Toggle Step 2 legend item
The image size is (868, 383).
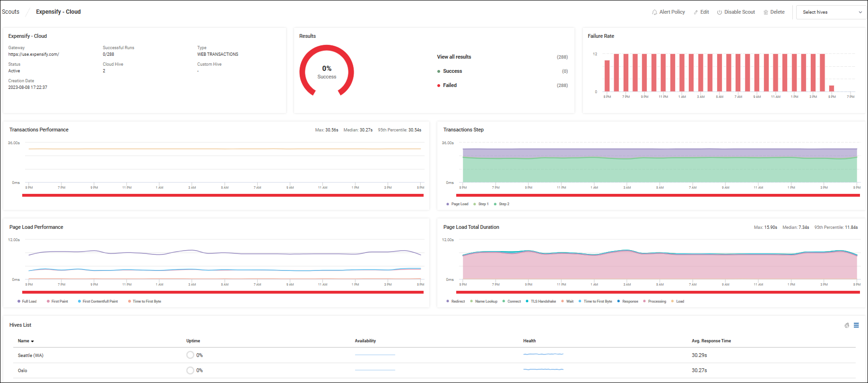pyautogui.click(x=502, y=204)
